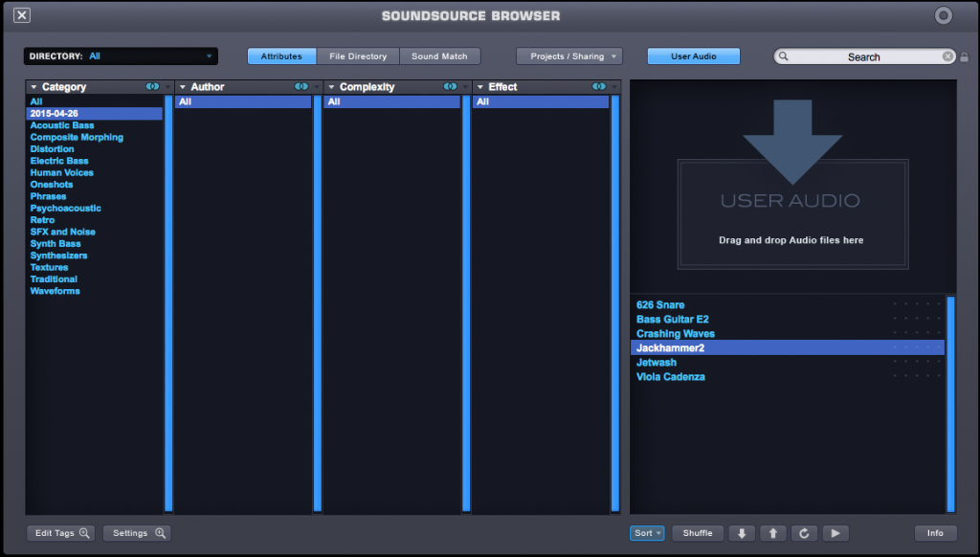This screenshot has height=557, width=980.
Task: Click the download arrow icon in bottom toolbar
Action: pyautogui.click(x=742, y=533)
